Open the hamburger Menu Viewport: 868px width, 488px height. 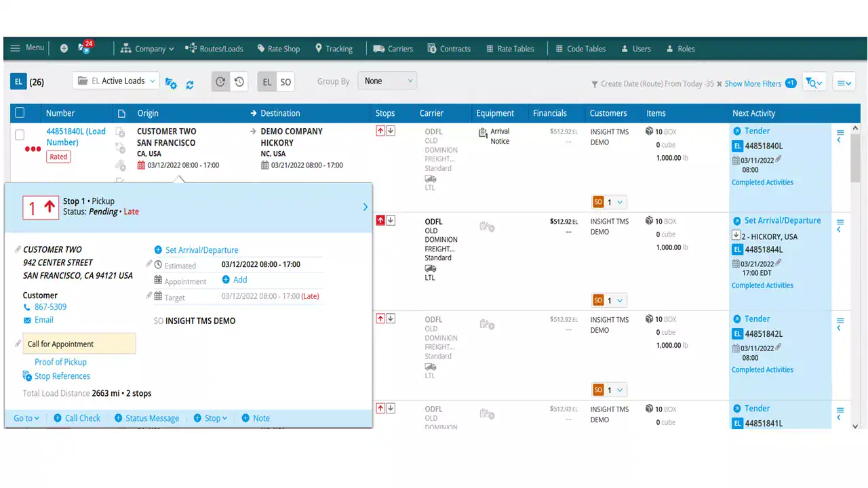click(x=27, y=48)
